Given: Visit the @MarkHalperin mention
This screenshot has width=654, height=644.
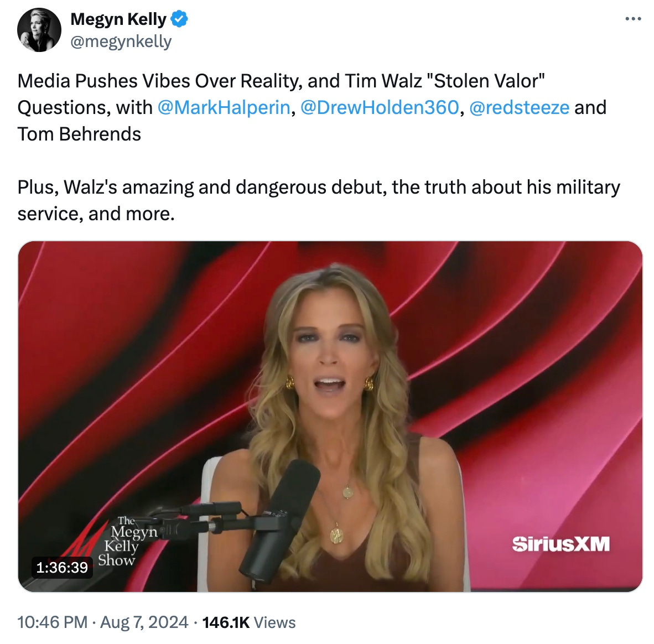Looking at the screenshot, I should pos(224,108).
